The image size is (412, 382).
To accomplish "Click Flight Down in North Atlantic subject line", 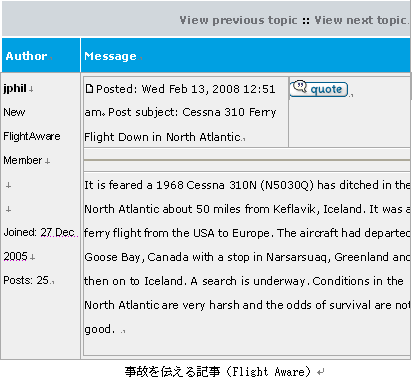I will click(x=162, y=137).
